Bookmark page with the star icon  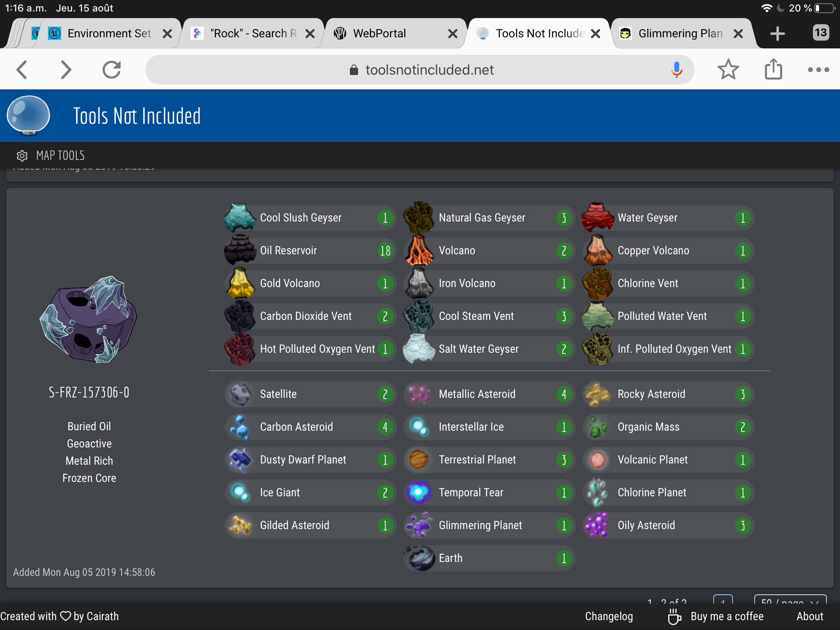point(728,70)
